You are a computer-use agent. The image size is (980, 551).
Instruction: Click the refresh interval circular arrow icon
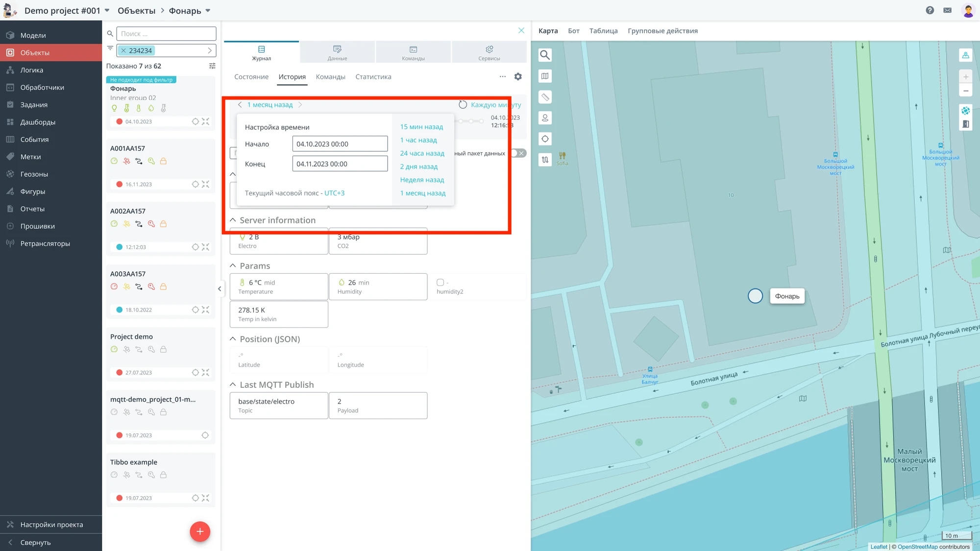point(463,105)
